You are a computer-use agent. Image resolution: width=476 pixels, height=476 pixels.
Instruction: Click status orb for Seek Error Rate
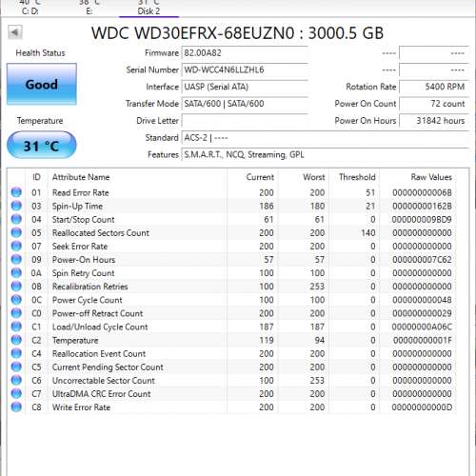tap(16, 246)
